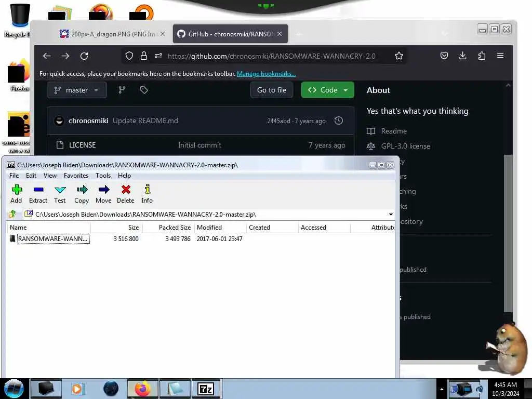The image size is (532, 399).
Task: Open site permissions icon in address bar
Action: click(x=158, y=56)
